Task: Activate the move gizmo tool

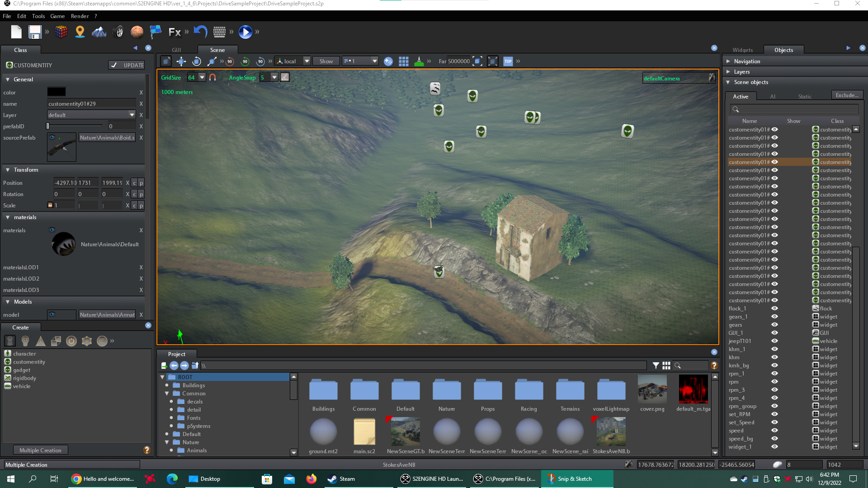Action: pos(181,61)
